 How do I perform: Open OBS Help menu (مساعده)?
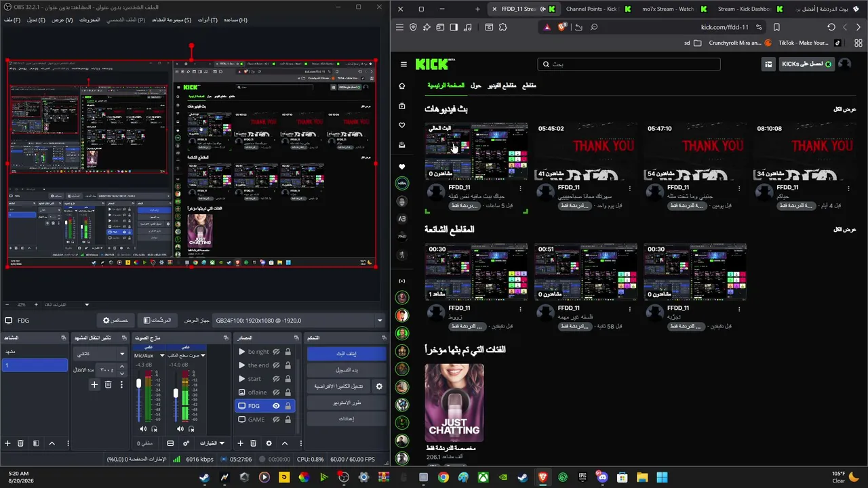tap(235, 20)
